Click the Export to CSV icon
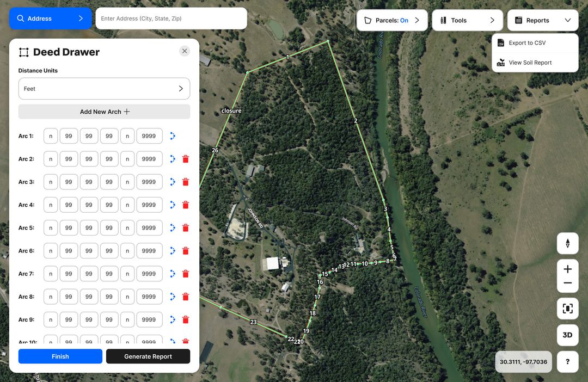This screenshot has height=382, width=588. (501, 42)
